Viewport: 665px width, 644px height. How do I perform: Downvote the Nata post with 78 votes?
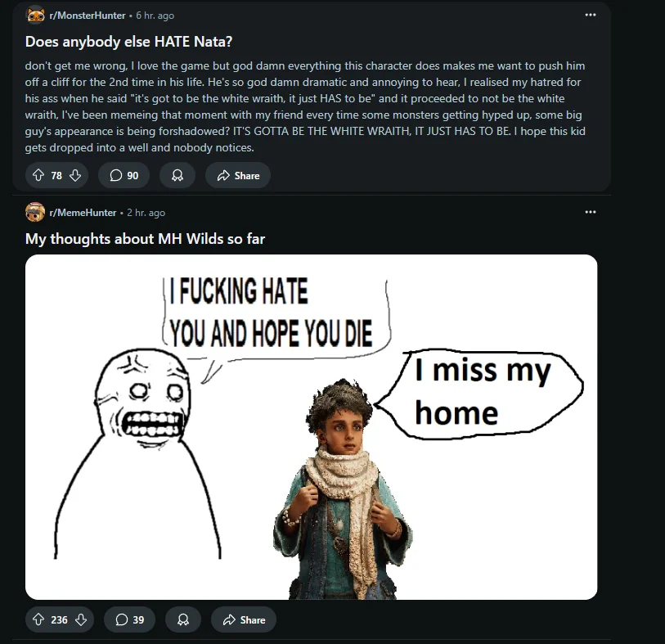[x=75, y=175]
